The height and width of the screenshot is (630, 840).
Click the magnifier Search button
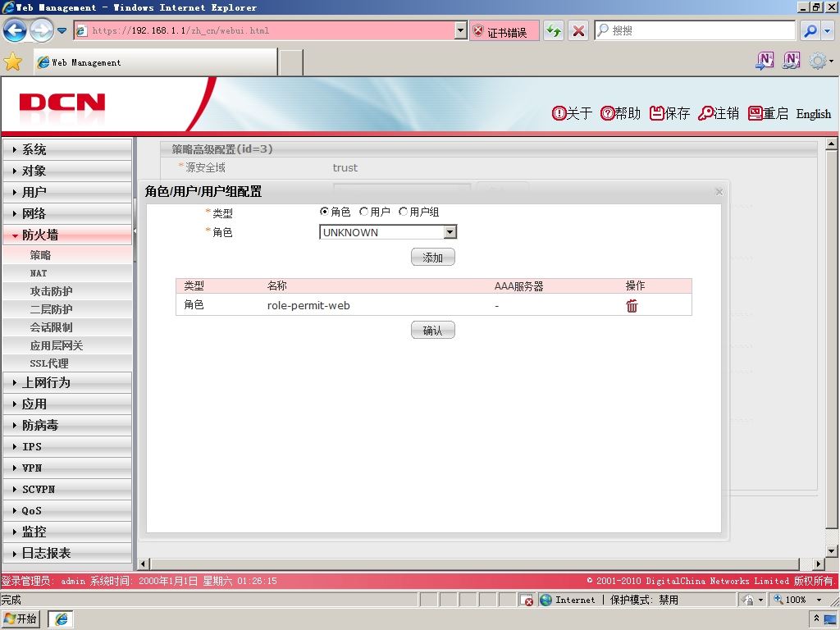click(810, 30)
